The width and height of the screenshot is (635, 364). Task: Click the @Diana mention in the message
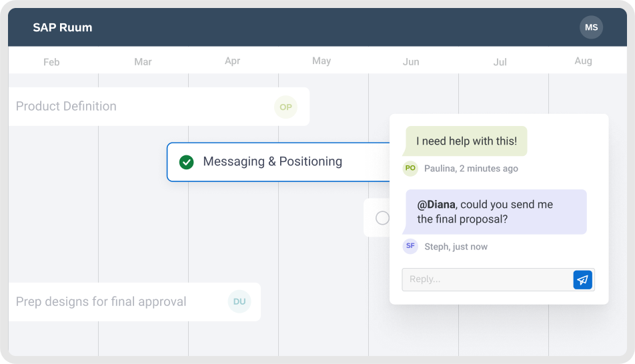(x=436, y=205)
